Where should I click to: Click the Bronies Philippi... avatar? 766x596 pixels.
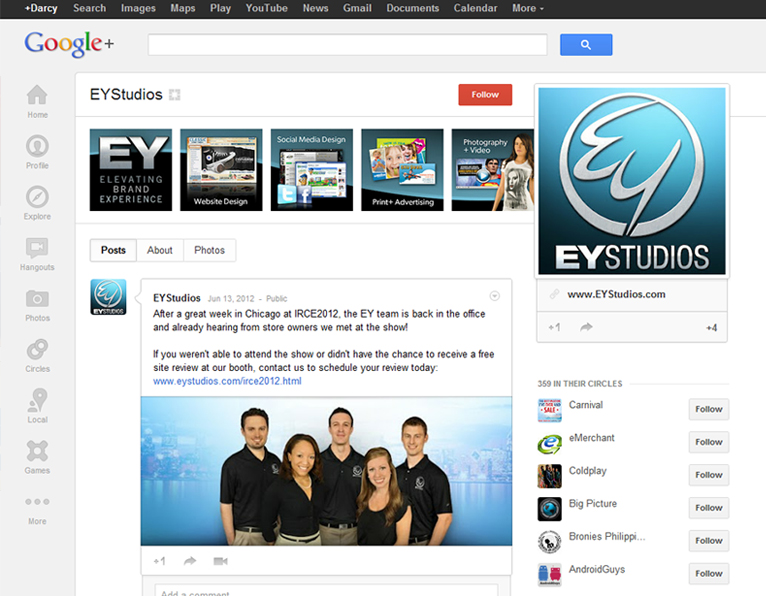pyautogui.click(x=550, y=542)
